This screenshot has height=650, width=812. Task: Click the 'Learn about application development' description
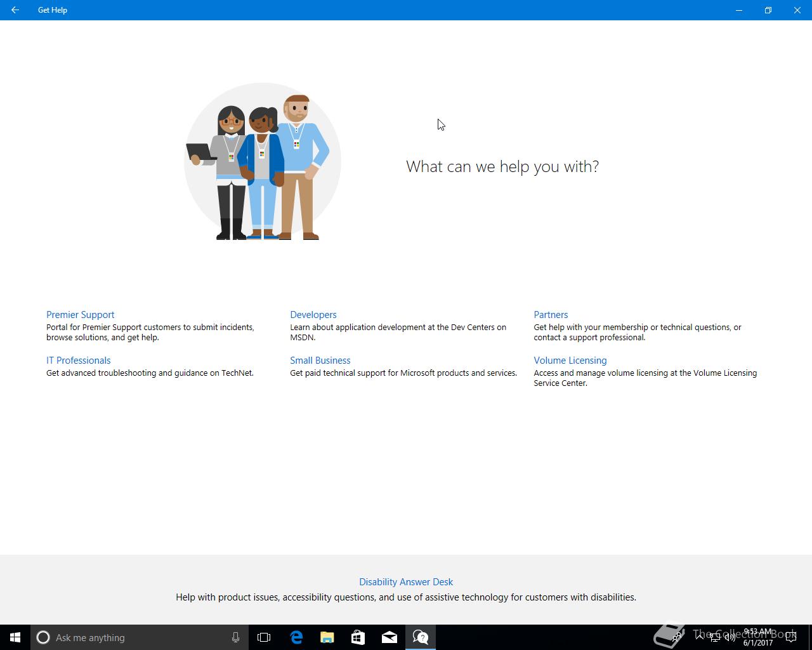(398, 333)
